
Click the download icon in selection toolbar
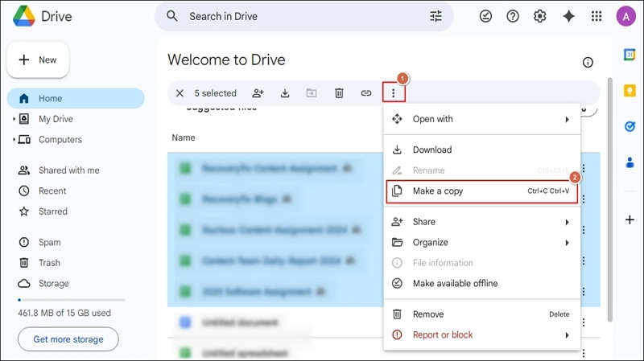coord(285,93)
